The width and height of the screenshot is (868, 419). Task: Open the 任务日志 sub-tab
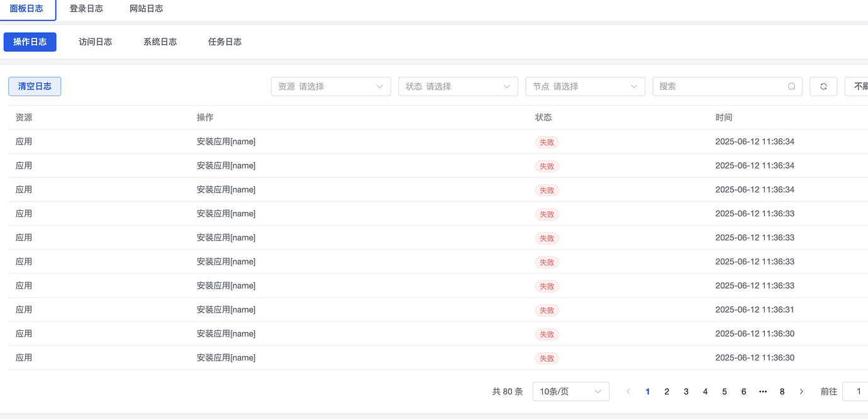tap(225, 42)
